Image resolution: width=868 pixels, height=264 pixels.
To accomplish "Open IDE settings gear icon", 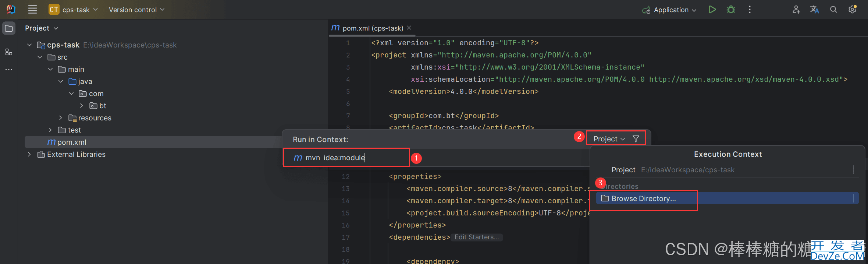I will (x=852, y=10).
